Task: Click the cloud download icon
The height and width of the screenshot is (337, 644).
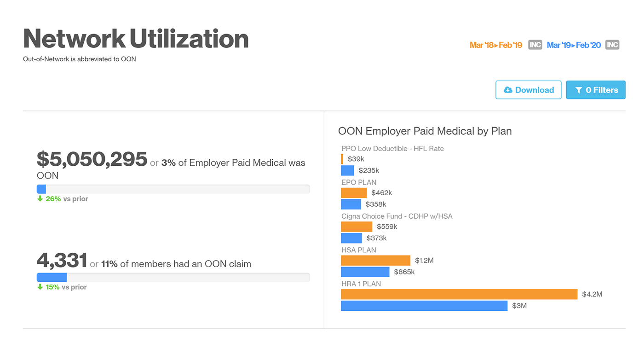Action: click(x=508, y=90)
